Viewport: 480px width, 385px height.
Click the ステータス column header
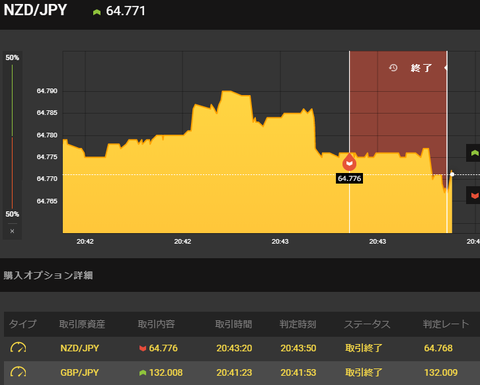(x=367, y=324)
